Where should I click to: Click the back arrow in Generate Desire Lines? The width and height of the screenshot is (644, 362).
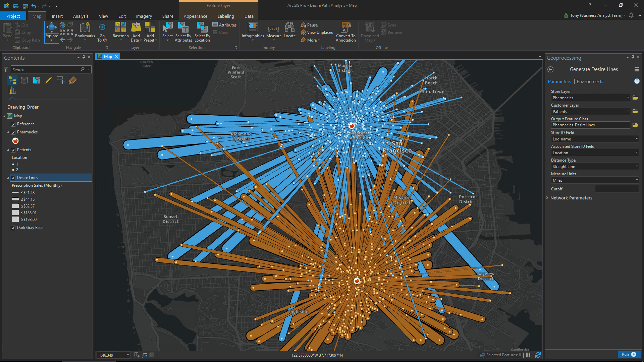coord(550,69)
